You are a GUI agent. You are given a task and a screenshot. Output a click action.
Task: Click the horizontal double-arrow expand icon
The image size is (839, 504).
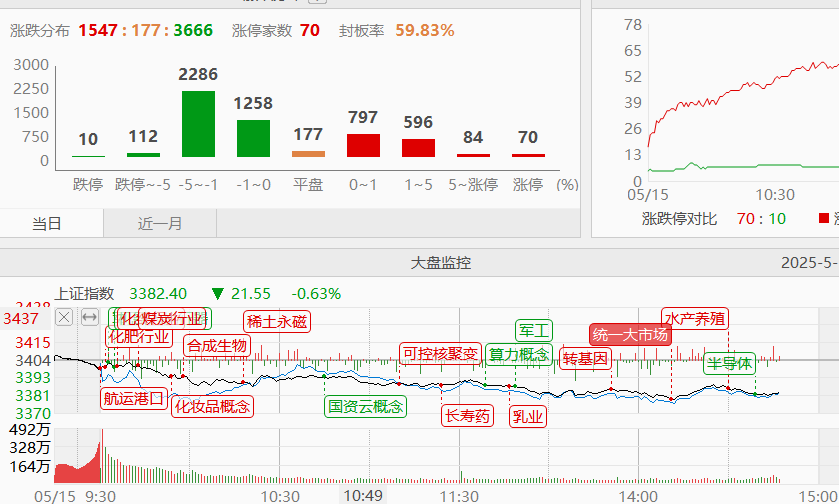point(89,318)
